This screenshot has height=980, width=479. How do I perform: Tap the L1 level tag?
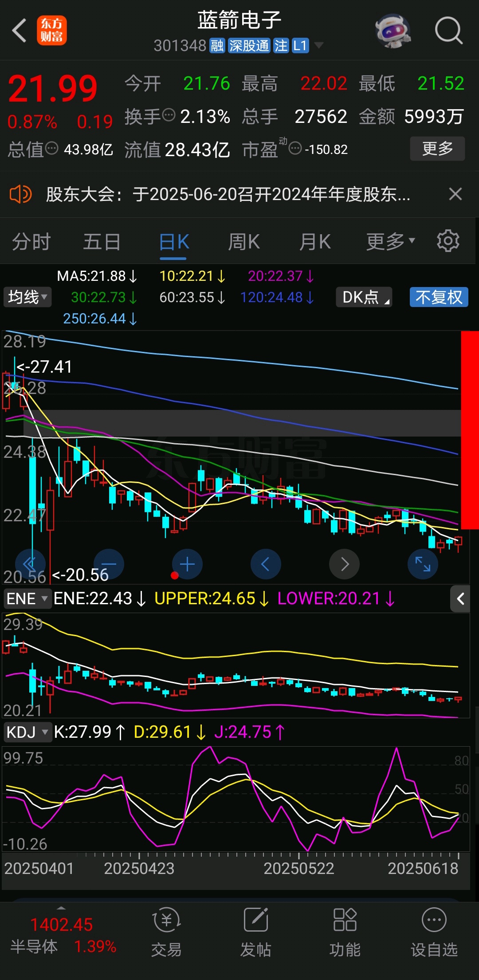point(300,46)
